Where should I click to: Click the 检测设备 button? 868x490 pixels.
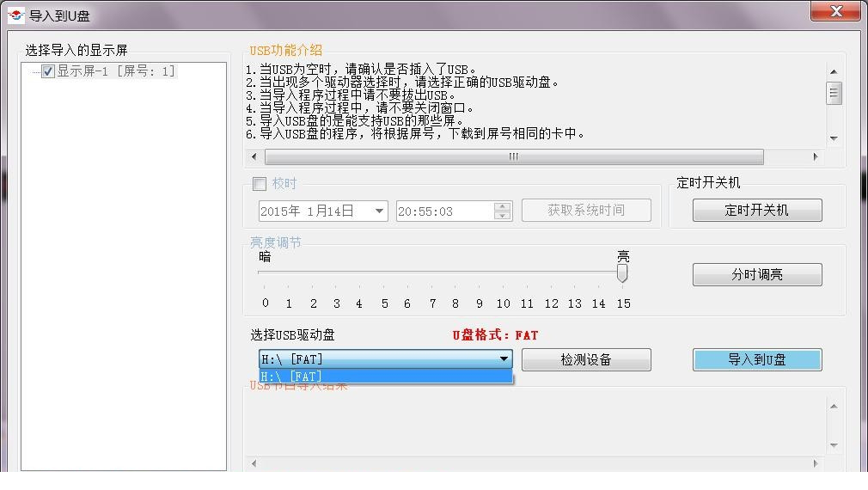(x=586, y=360)
